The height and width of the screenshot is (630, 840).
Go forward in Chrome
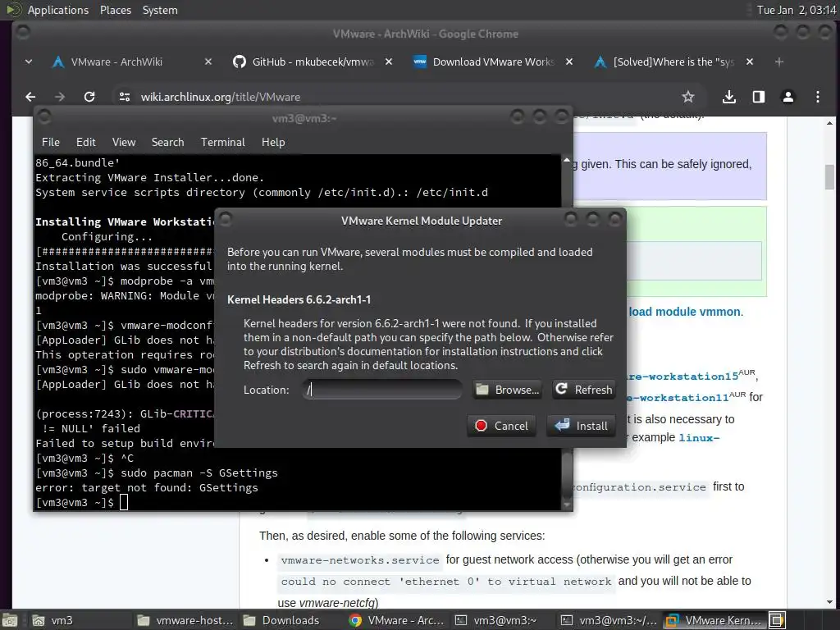[60, 97]
